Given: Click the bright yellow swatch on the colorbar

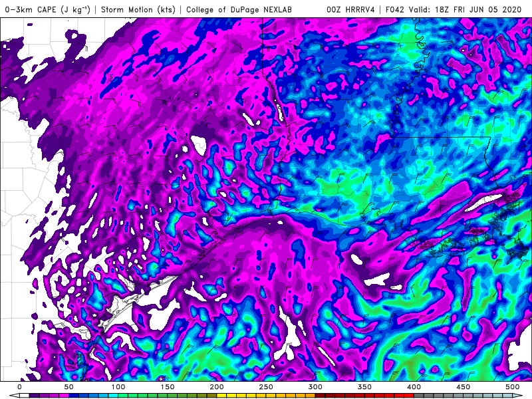Looking at the screenshot, I should 221,396.
